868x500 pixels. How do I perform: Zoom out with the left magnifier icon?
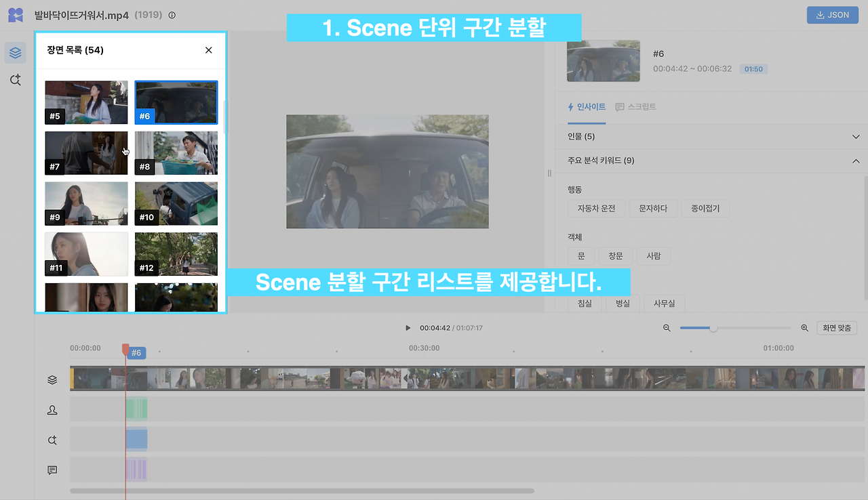(667, 328)
